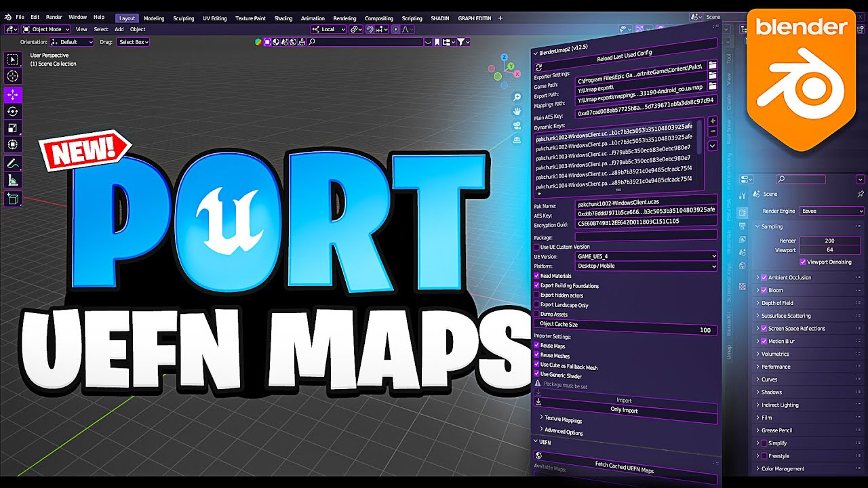
Task: Toggle Use Generic Shader checkbox
Action: tap(536, 373)
